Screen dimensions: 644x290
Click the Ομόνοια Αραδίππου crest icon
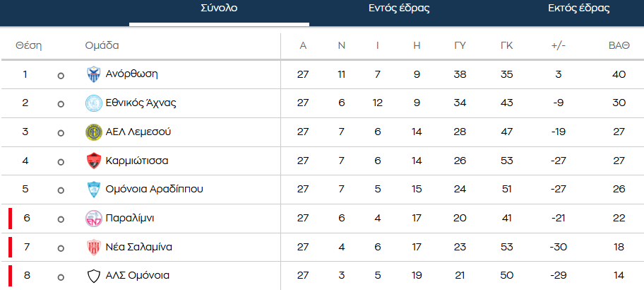[94, 190]
